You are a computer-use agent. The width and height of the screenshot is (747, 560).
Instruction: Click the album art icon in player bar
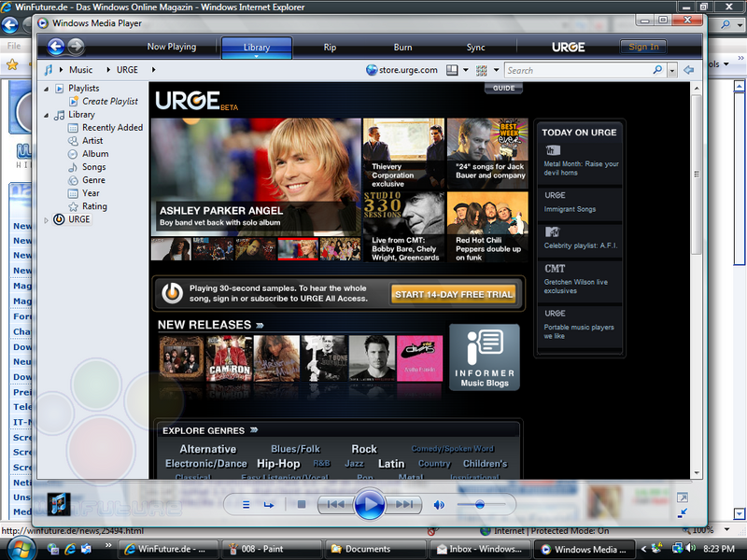(59, 504)
